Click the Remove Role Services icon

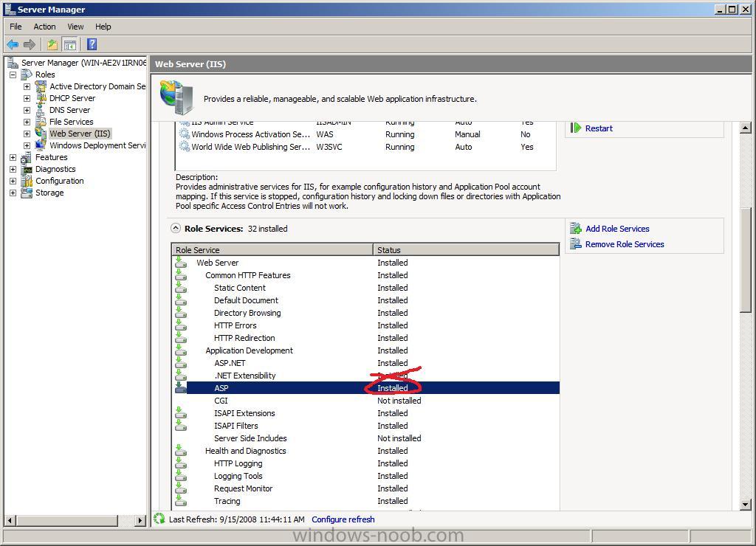pyautogui.click(x=576, y=243)
